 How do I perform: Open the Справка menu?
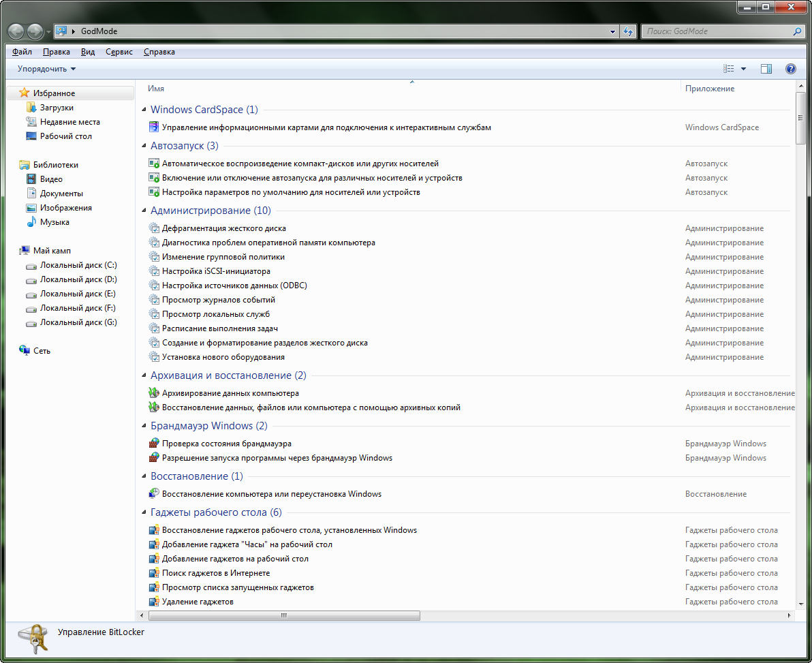(159, 52)
